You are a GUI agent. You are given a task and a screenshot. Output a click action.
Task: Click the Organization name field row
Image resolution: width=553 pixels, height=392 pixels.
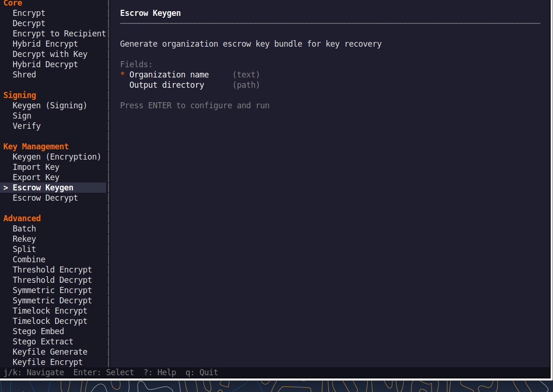(x=190, y=74)
